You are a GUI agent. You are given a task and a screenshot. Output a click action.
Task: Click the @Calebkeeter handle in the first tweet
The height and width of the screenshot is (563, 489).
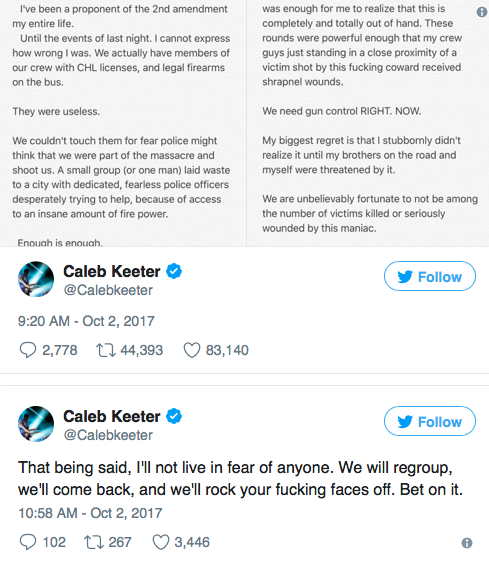click(108, 290)
